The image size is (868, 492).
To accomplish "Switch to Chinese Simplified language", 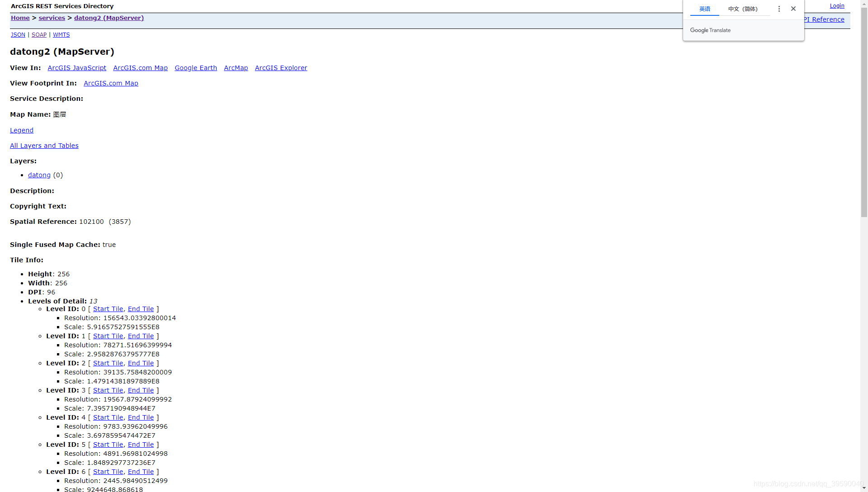I will [742, 8].
